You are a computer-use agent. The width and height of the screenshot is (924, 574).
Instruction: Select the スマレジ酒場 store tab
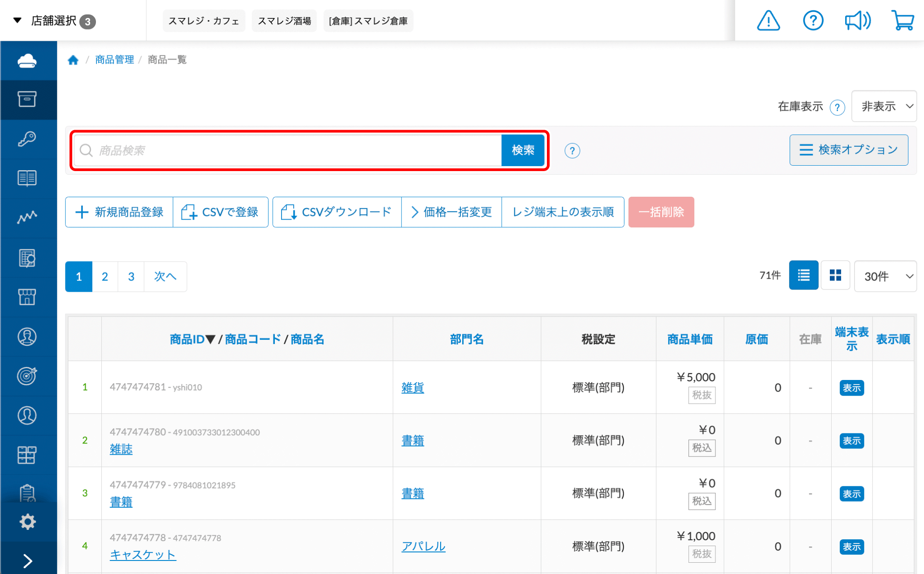pos(284,21)
